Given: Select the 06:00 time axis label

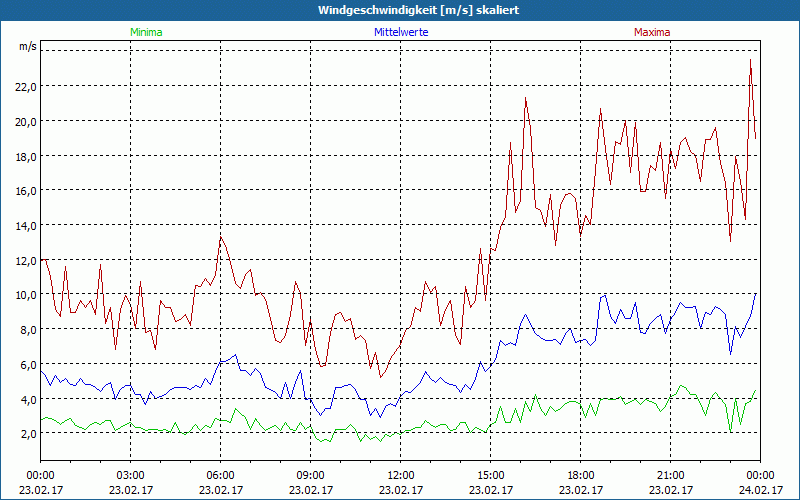Looking at the screenshot, I should [221, 475].
